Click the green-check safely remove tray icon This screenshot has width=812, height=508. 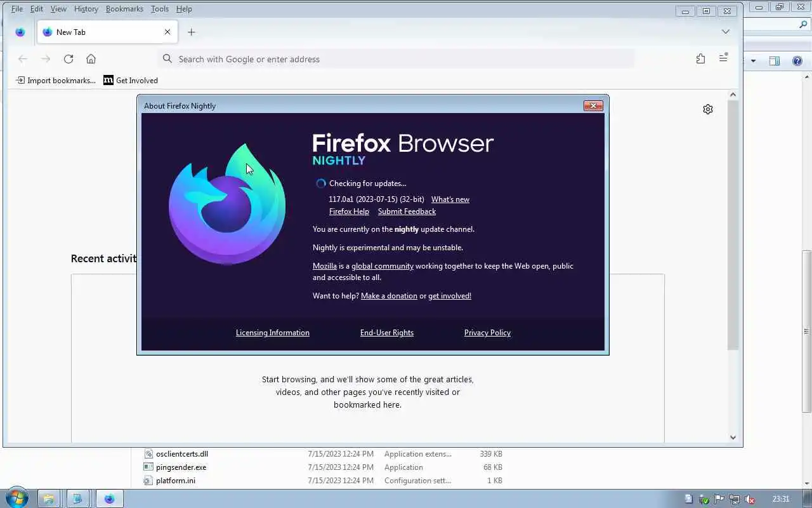pyautogui.click(x=704, y=499)
